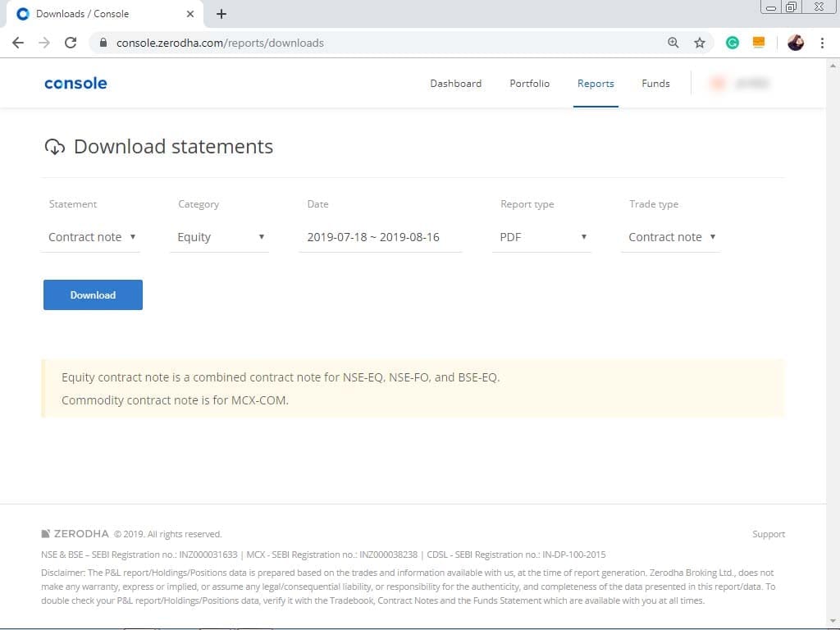This screenshot has height=630, width=840.
Task: Switch to the Portfolio tab
Action: pos(529,84)
